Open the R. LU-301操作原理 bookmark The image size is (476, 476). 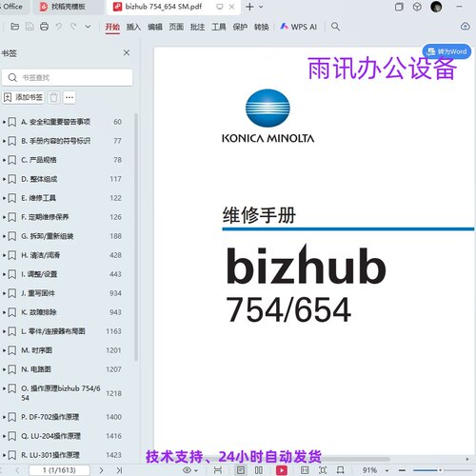pos(50,455)
